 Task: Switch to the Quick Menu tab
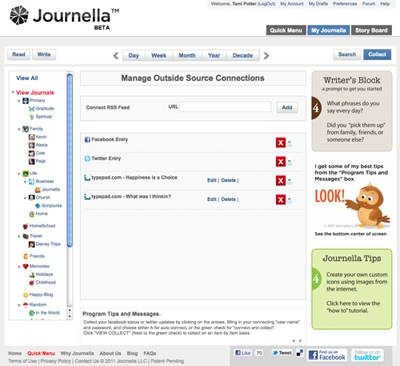tap(286, 30)
